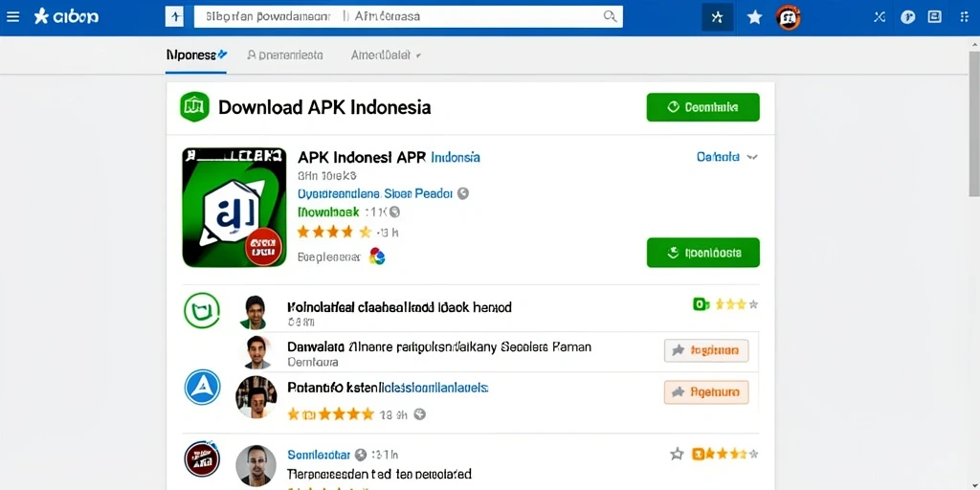Click the dark red round app icon at bottom

coord(202,458)
